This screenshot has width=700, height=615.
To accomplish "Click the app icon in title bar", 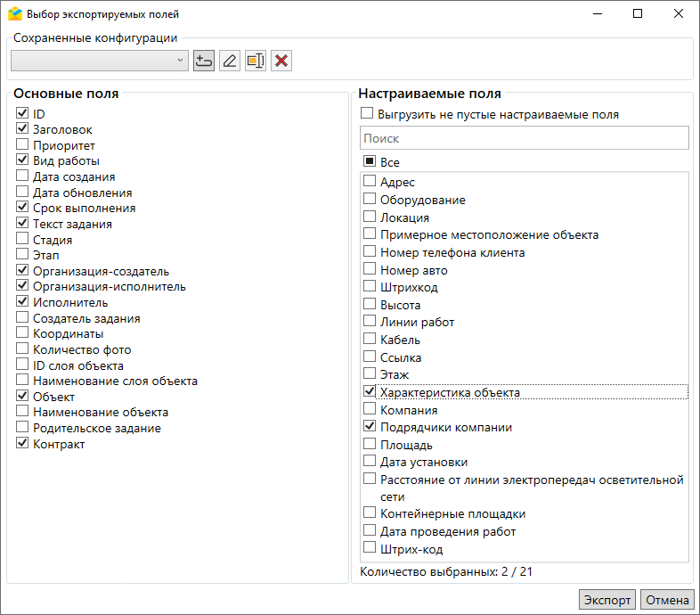I will click(14, 14).
